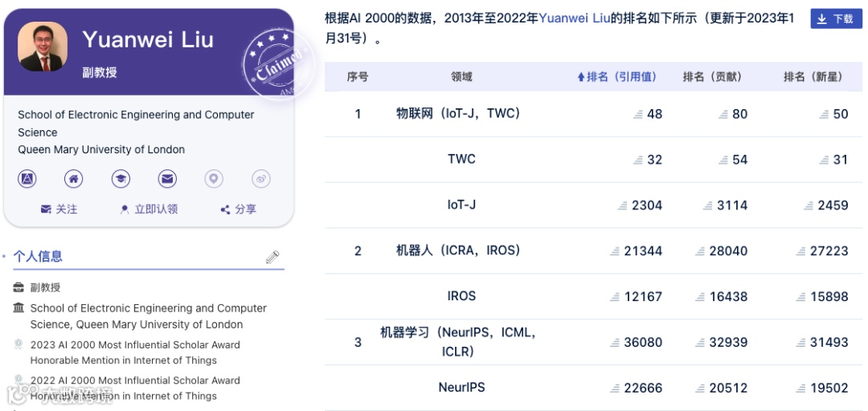Click the award medal icon beside 2023 AI 2000

point(18,344)
